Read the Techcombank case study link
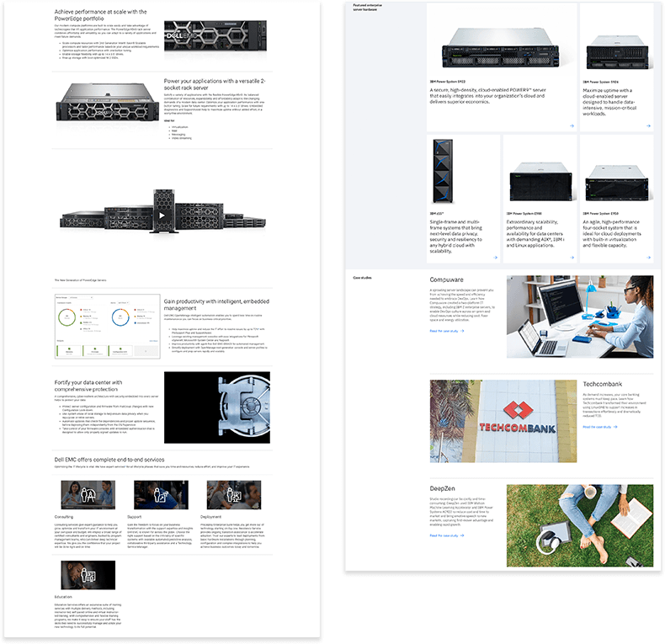 coord(599,427)
